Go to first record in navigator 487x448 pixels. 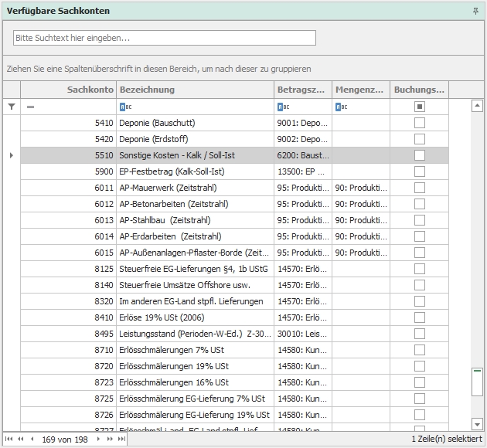[x=9, y=439]
